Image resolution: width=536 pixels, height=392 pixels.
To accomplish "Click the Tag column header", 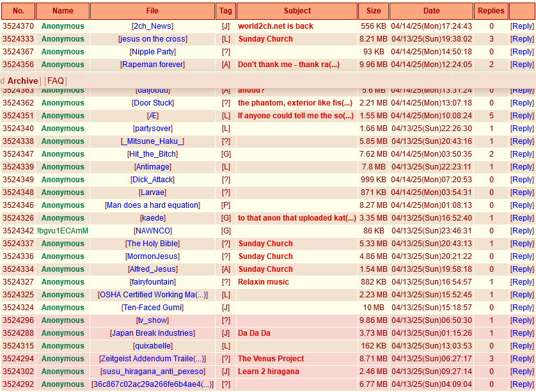I will click(x=226, y=11).
